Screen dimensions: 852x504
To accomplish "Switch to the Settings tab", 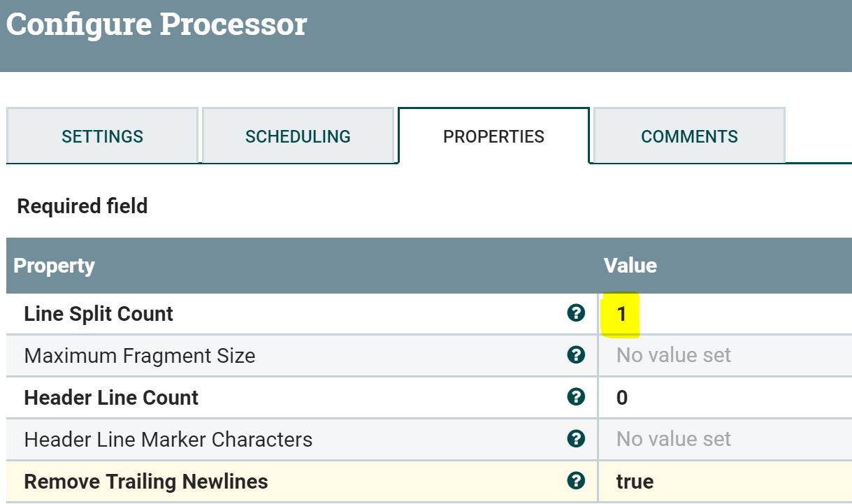I will (102, 136).
